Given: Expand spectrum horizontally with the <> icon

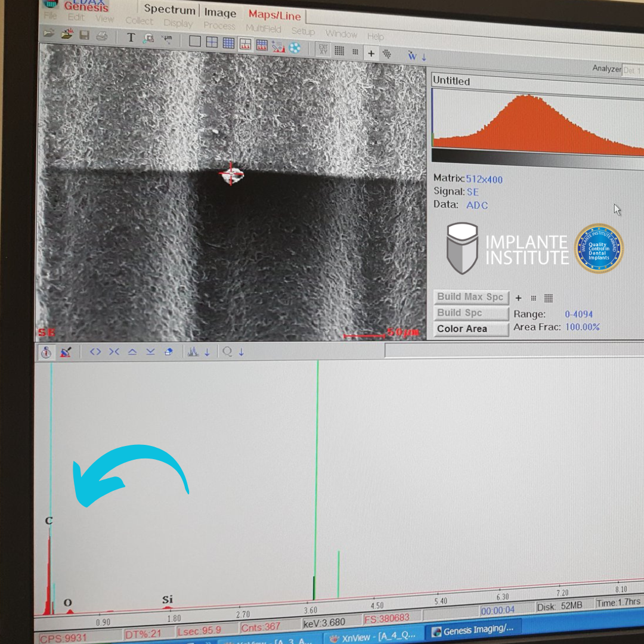Looking at the screenshot, I should [95, 352].
